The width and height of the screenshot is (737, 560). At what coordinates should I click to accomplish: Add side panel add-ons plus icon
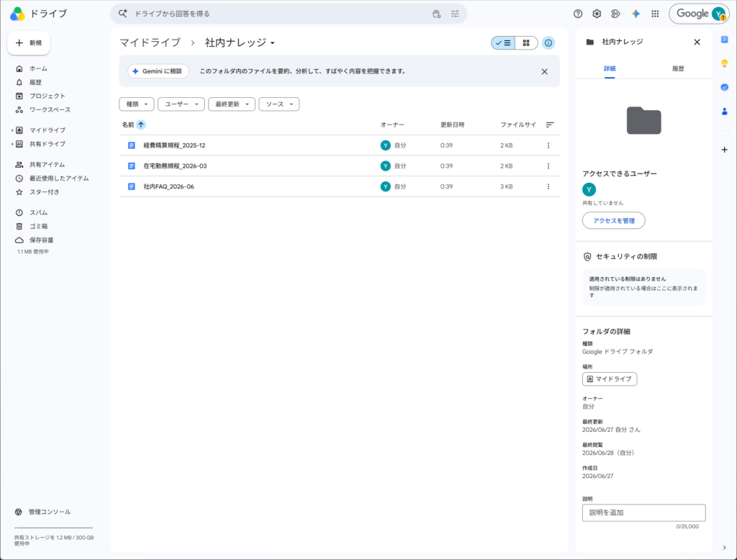click(724, 150)
